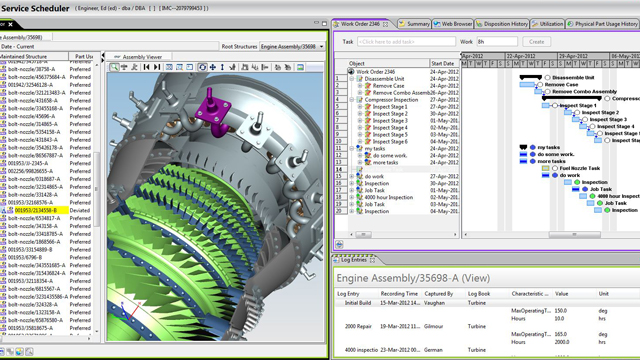Jump to first step with skip-back icon
This screenshot has height=360, width=640.
pyautogui.click(x=147, y=67)
